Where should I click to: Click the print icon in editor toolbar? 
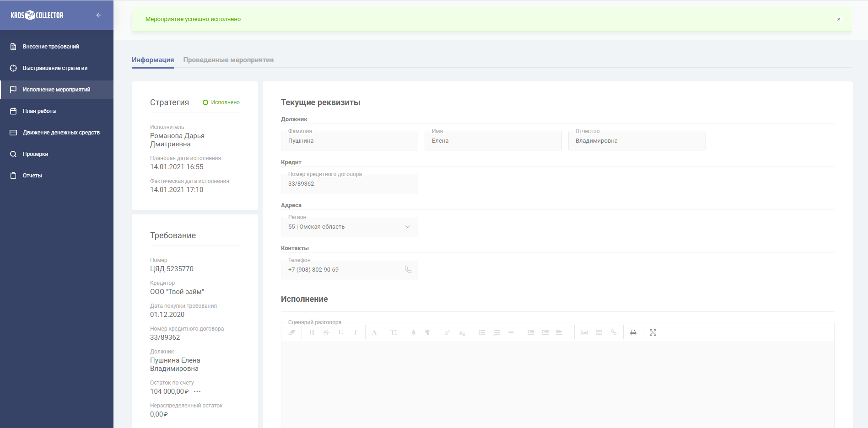633,332
